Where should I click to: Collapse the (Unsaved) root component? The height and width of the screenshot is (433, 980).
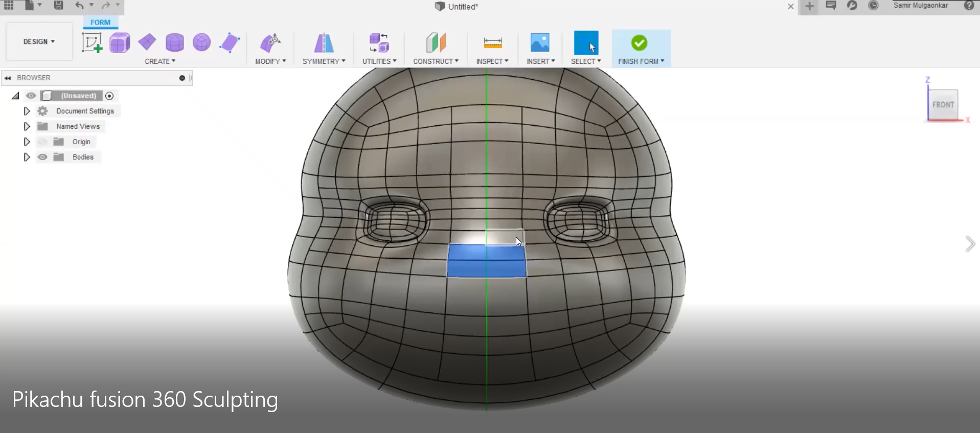click(x=15, y=96)
